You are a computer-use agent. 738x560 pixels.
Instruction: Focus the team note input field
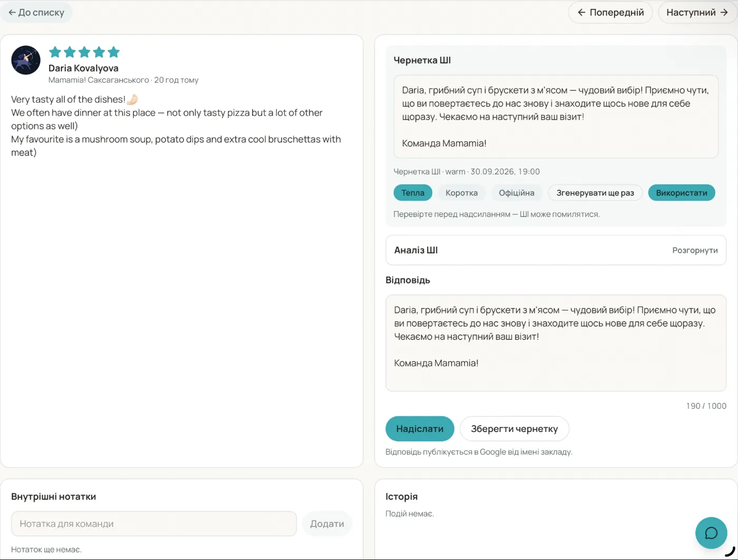tap(154, 524)
